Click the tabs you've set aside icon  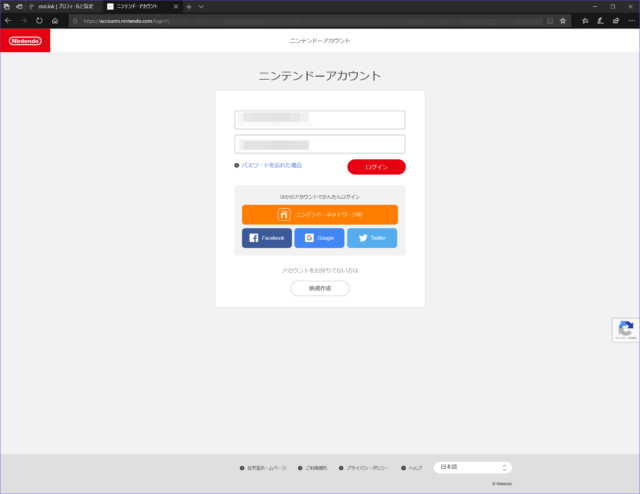7,7
